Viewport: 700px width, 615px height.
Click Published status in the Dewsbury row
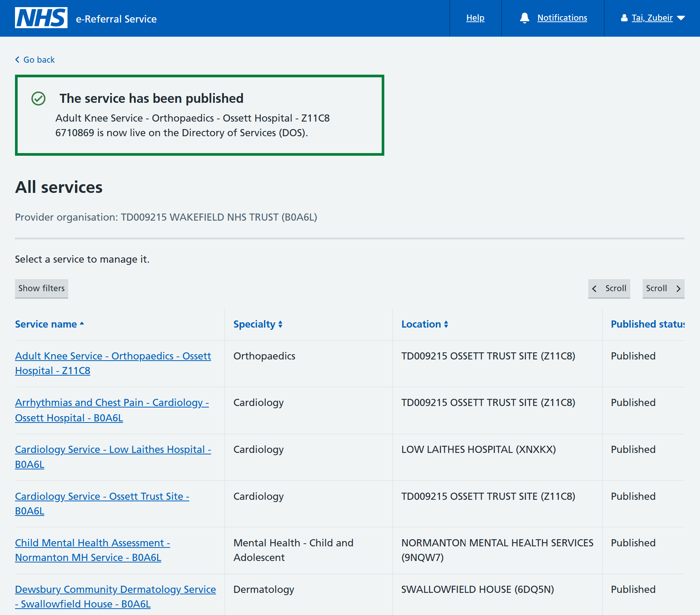pos(633,589)
